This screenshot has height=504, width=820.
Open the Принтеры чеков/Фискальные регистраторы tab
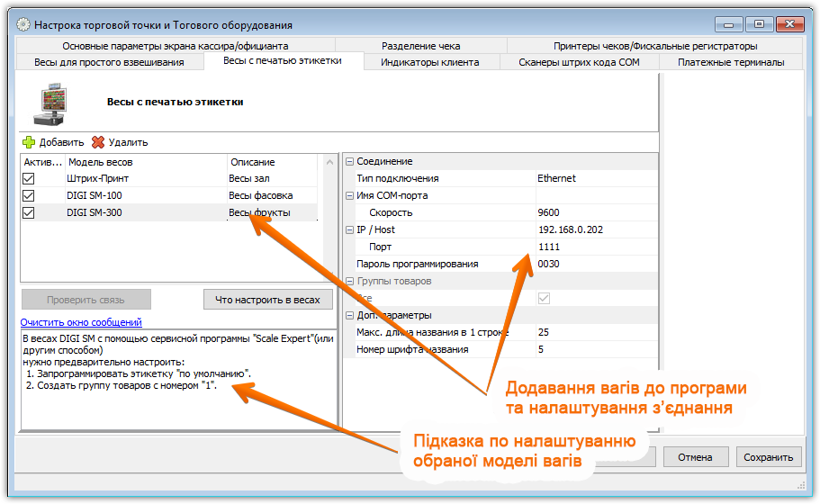pos(655,46)
